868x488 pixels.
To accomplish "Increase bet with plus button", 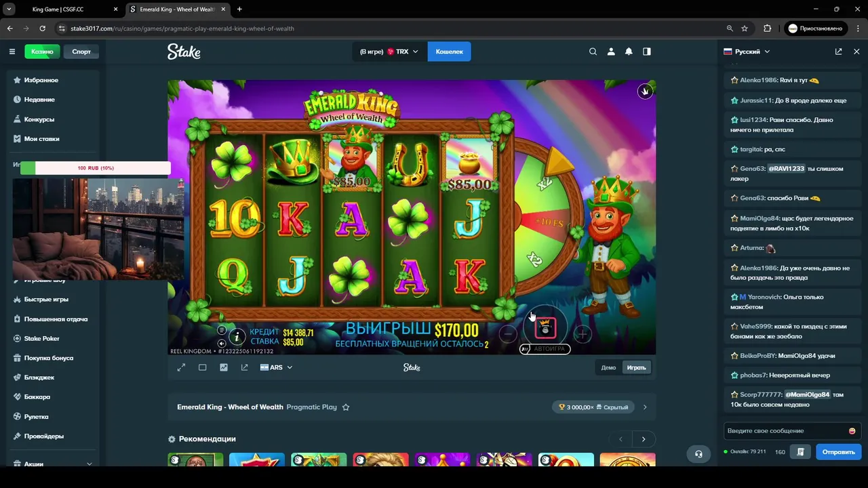I will (583, 333).
